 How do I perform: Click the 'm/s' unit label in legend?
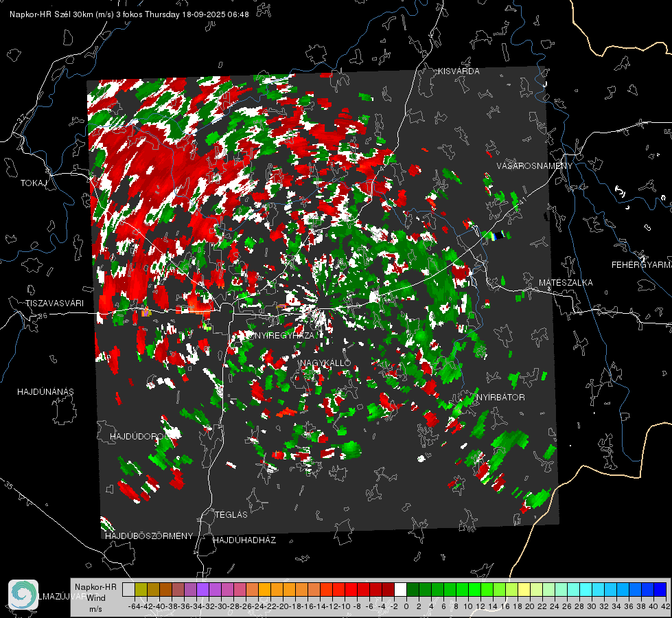click(95, 609)
